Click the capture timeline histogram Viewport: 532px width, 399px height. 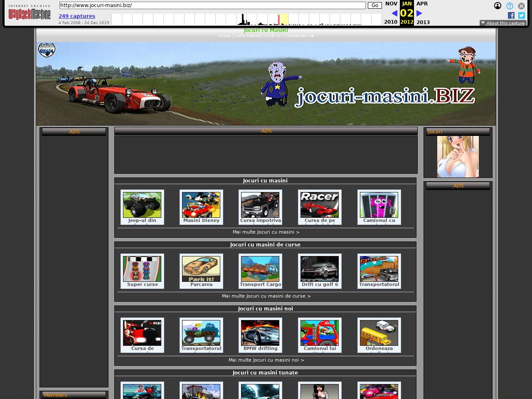pos(246,20)
